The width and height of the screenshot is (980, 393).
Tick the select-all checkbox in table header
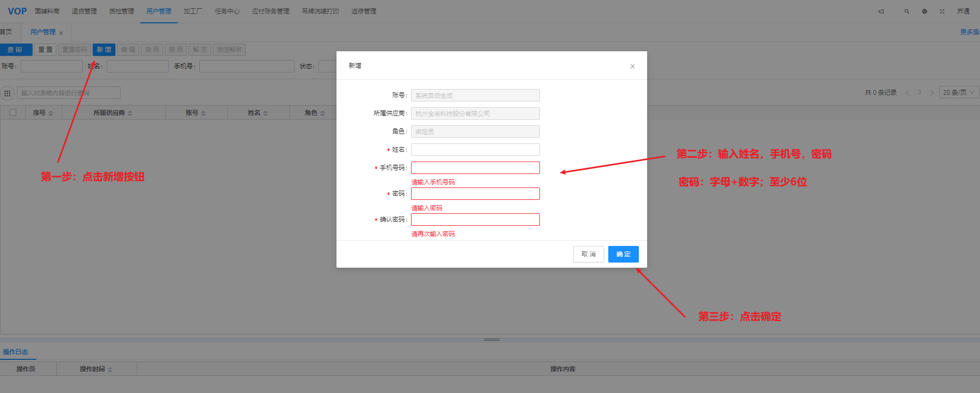(13, 112)
